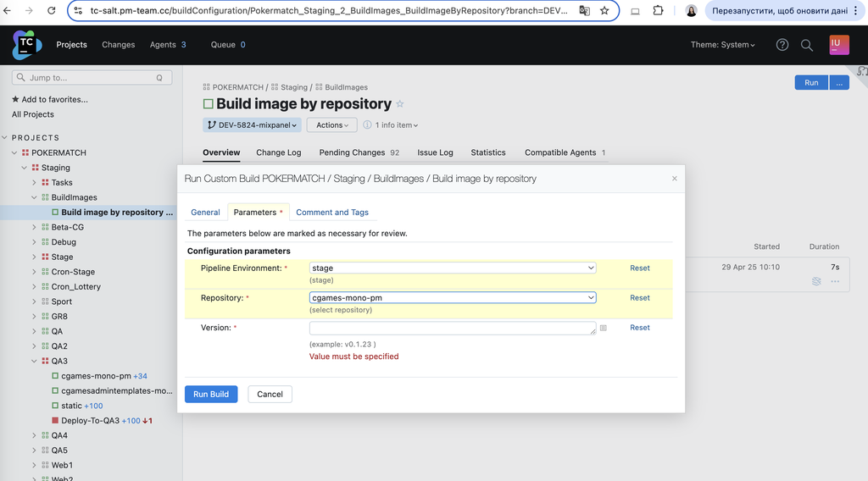Viewport: 868px width, 481px height.
Task: Click the browser profile avatar
Action: [691, 10]
